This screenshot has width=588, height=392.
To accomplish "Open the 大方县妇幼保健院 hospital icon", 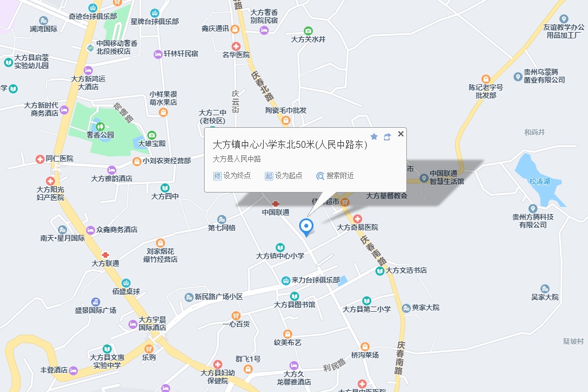I will (218, 364).
